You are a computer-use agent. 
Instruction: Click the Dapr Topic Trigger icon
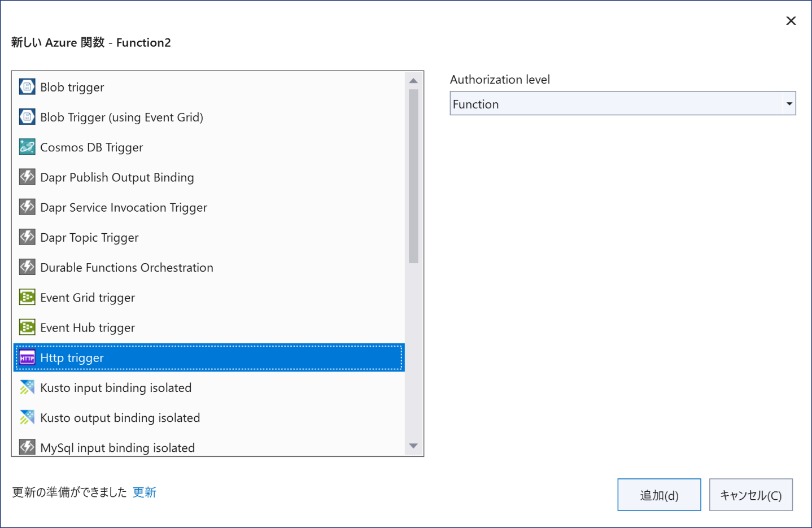27,237
